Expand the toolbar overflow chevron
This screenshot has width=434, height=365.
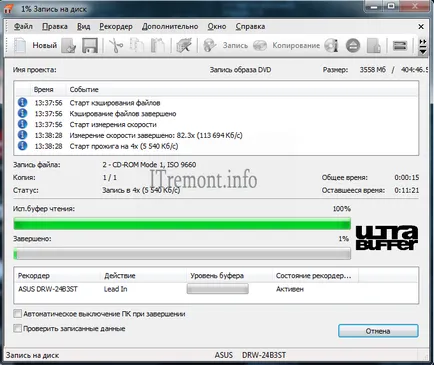pos(423,46)
